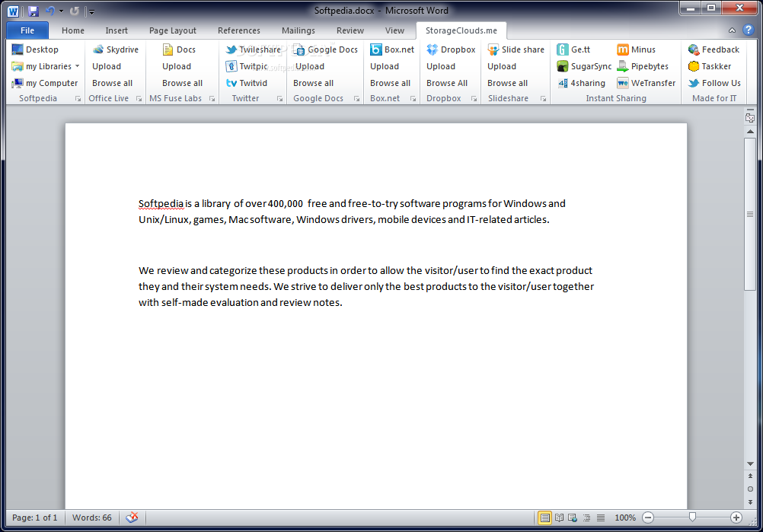Viewport: 763px width, 532px height.
Task: Expand Office Live group dialog launcher
Action: 139,99
